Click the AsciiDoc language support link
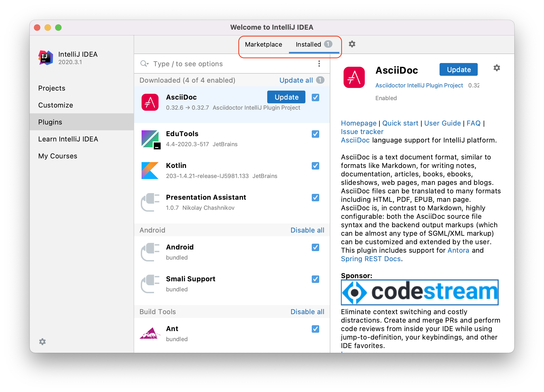 pos(355,140)
